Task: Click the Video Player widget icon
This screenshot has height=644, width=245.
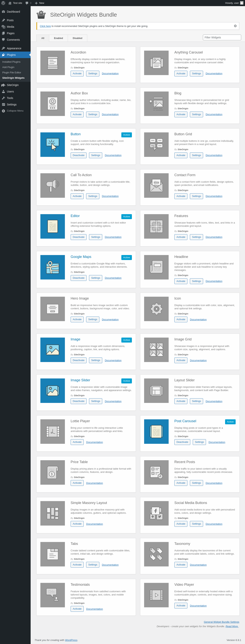Action: (x=156, y=595)
